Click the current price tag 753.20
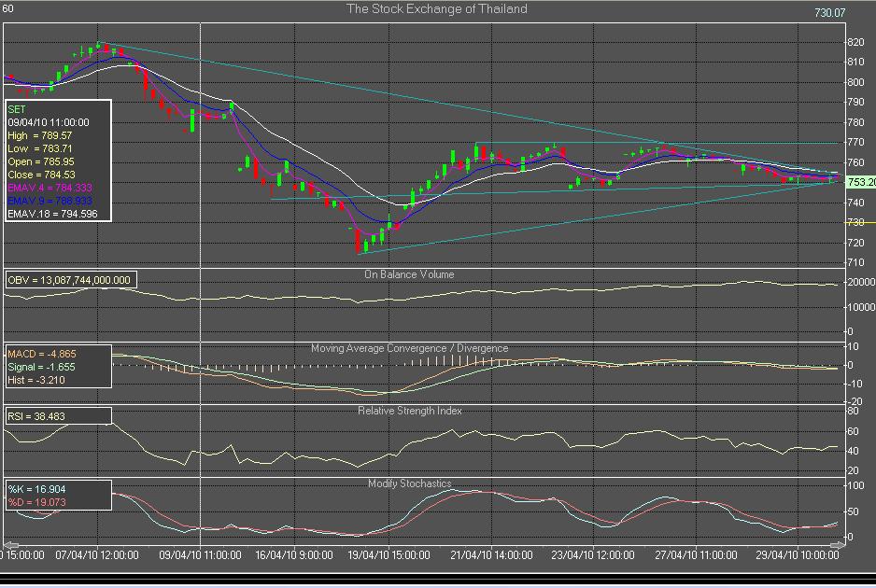The width and height of the screenshot is (876, 588). pyautogui.click(x=861, y=182)
